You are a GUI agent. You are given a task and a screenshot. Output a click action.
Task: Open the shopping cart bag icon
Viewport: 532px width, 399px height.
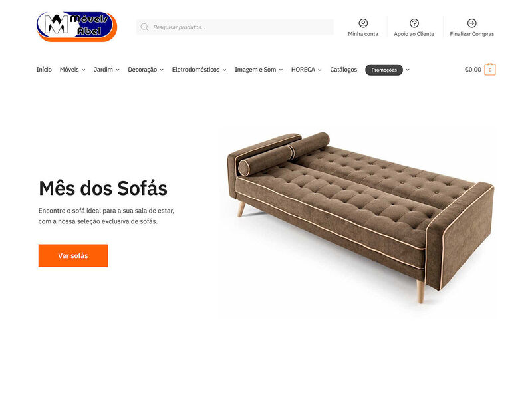click(490, 70)
